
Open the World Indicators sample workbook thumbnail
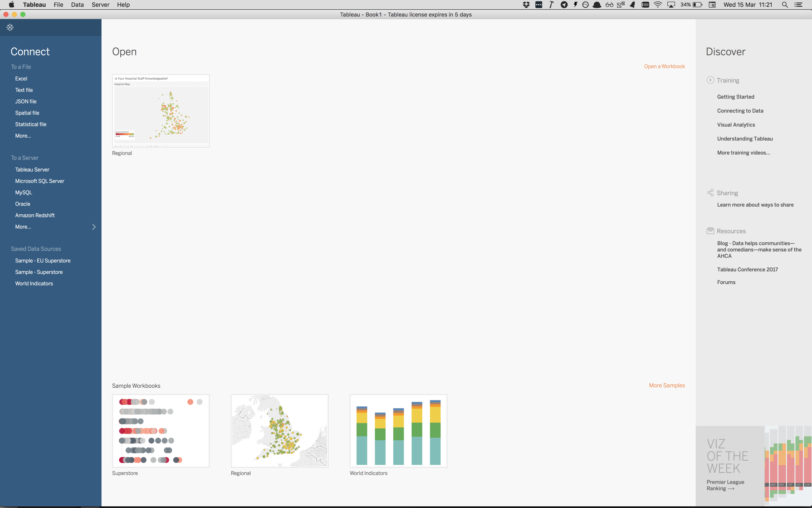tap(398, 431)
